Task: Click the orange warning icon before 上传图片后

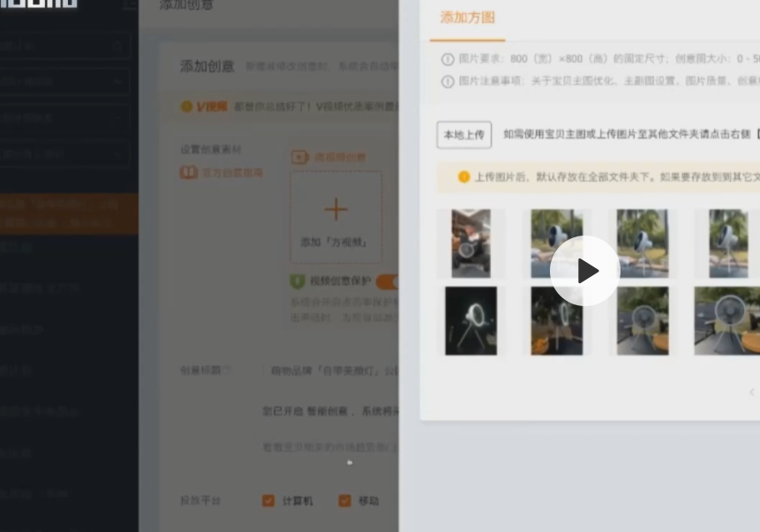Action: coord(463,176)
